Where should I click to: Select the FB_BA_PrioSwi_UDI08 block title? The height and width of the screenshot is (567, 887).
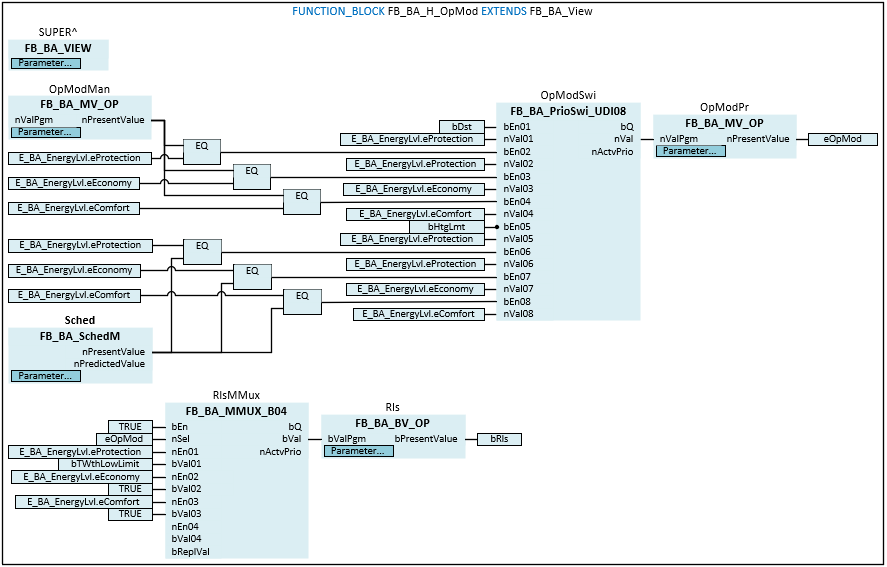point(567,111)
